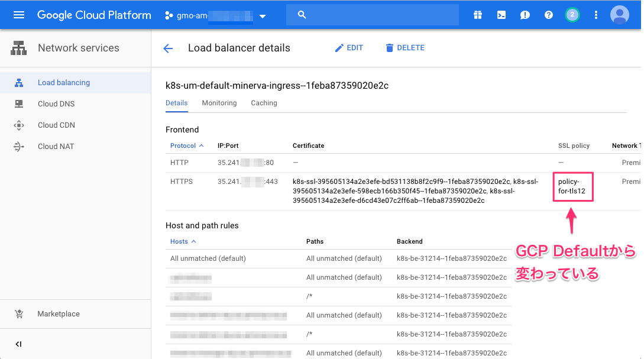The width and height of the screenshot is (644, 359).
Task: Select Cloud DNS in sidebar
Action: (x=56, y=104)
